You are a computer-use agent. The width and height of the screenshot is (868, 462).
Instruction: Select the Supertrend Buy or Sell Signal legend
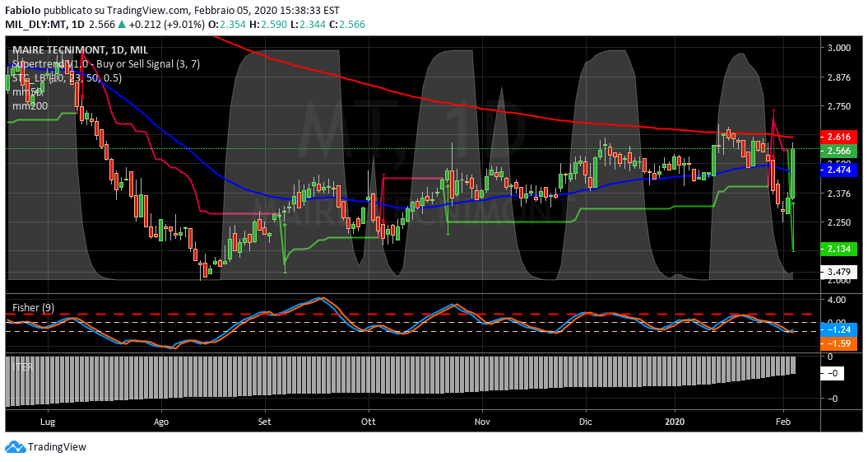click(105, 64)
